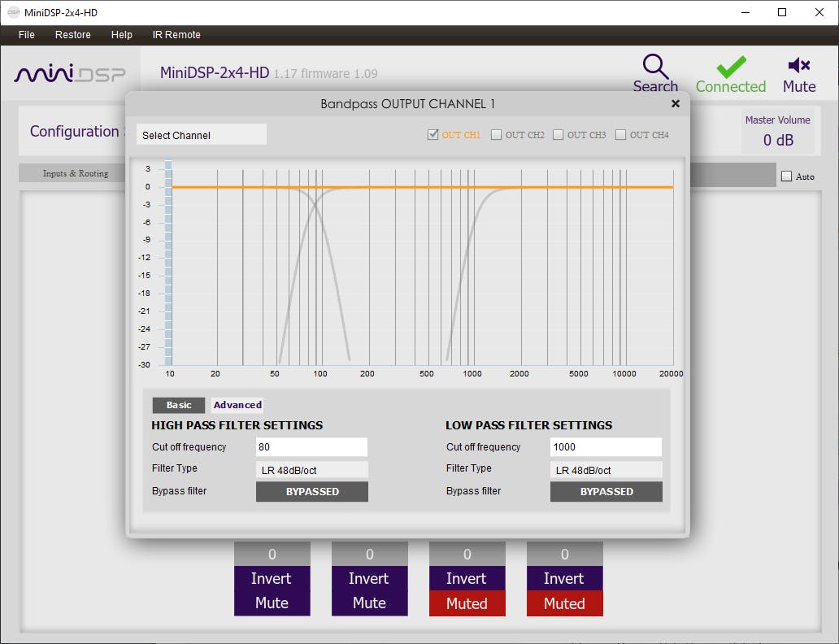Image resolution: width=839 pixels, height=644 pixels.
Task: Switch to the Inputs & Routing tab
Action: (76, 174)
